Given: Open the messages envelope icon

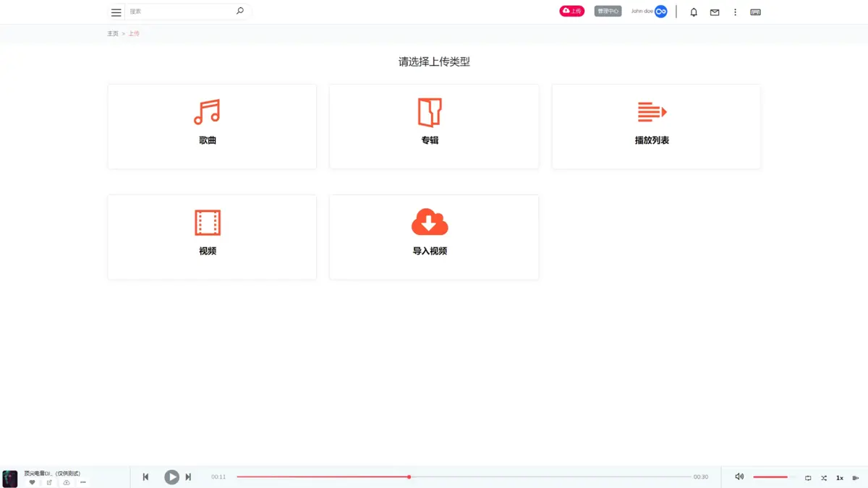Looking at the screenshot, I should (715, 12).
